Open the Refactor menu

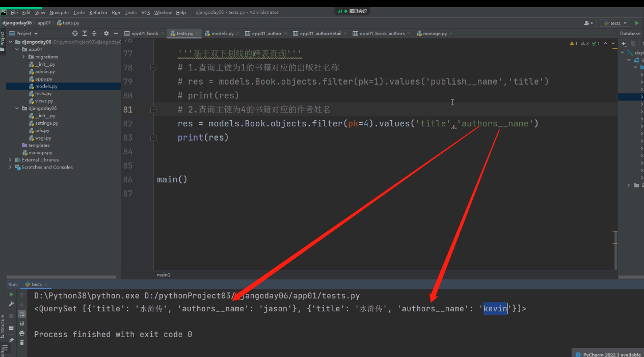tap(98, 13)
